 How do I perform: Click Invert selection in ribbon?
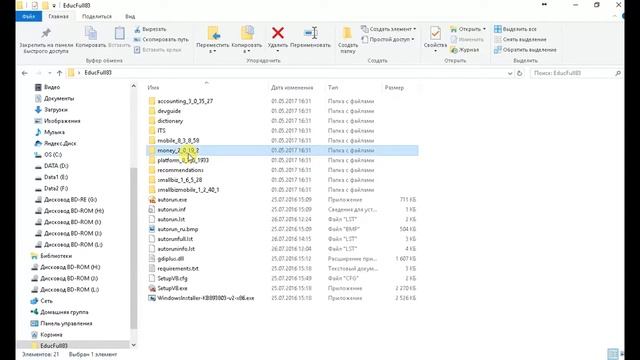[525, 50]
